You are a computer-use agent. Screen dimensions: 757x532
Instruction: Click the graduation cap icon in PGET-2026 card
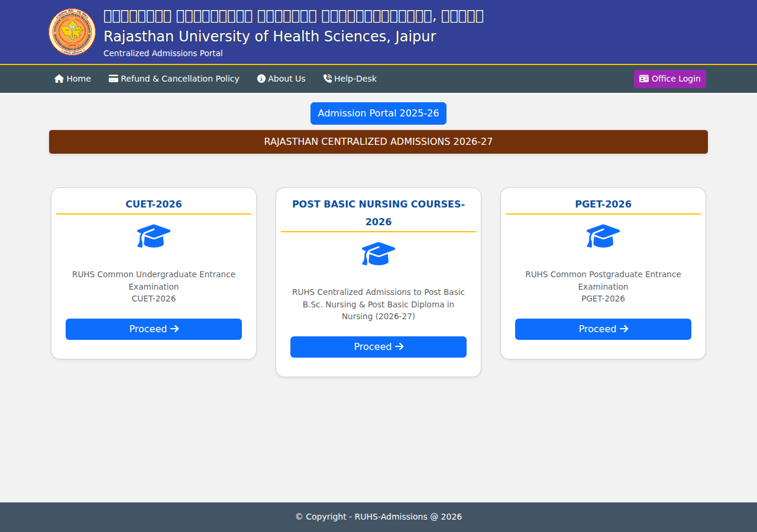[x=603, y=236]
